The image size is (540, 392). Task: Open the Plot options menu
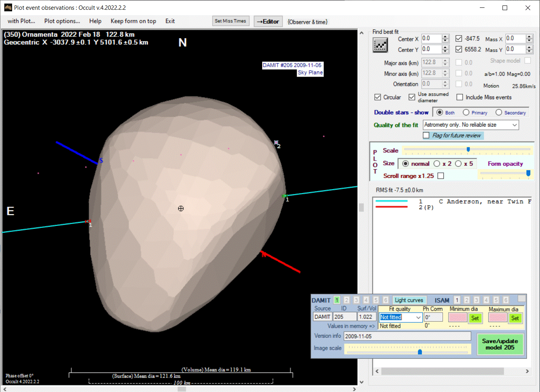pyautogui.click(x=62, y=21)
